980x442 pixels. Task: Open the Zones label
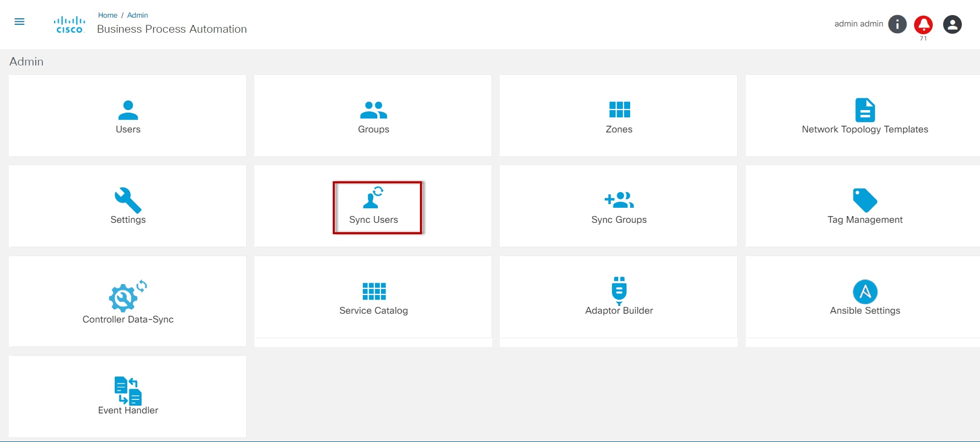pyautogui.click(x=619, y=129)
